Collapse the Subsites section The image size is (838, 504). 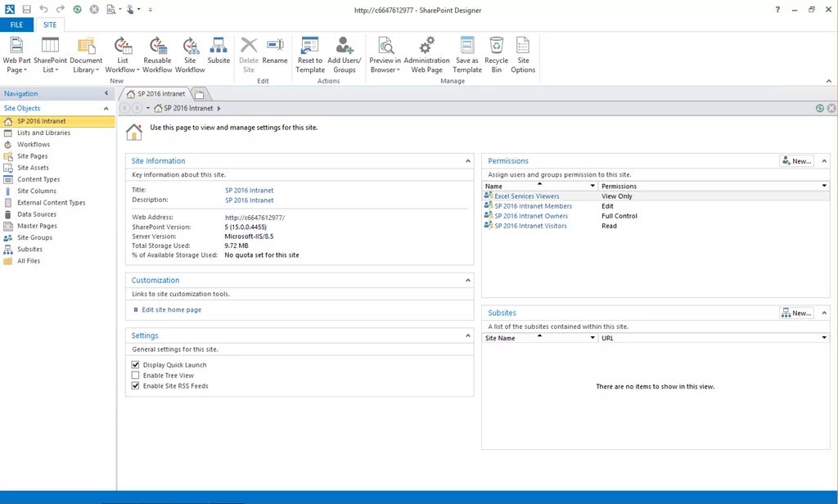click(x=824, y=313)
